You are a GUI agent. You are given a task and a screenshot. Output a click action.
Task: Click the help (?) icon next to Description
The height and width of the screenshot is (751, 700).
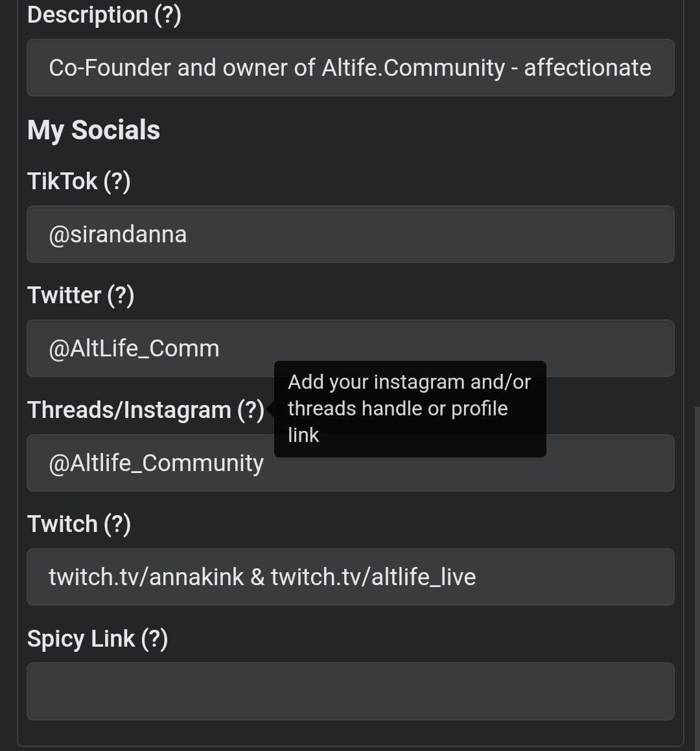point(167,14)
